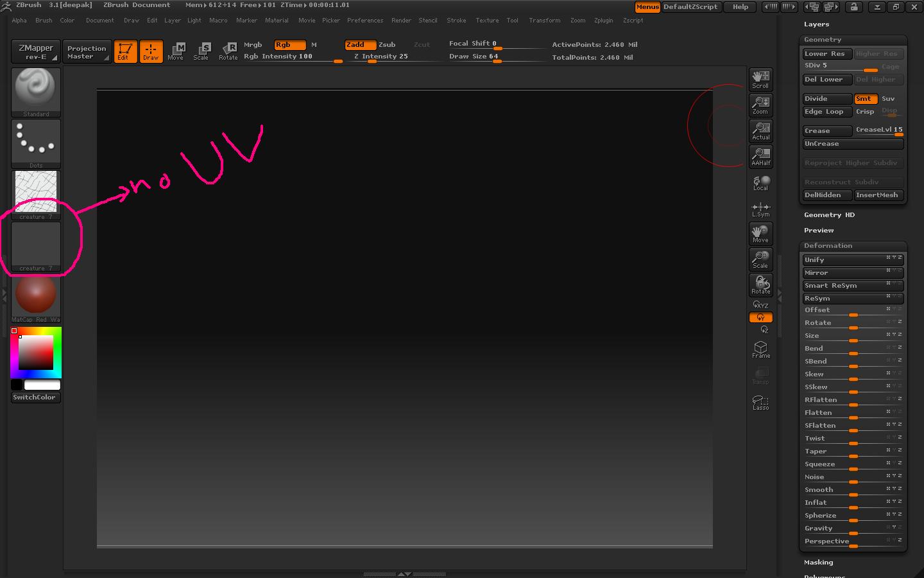Open the Preferences menu
924x578 pixels.
pos(365,21)
